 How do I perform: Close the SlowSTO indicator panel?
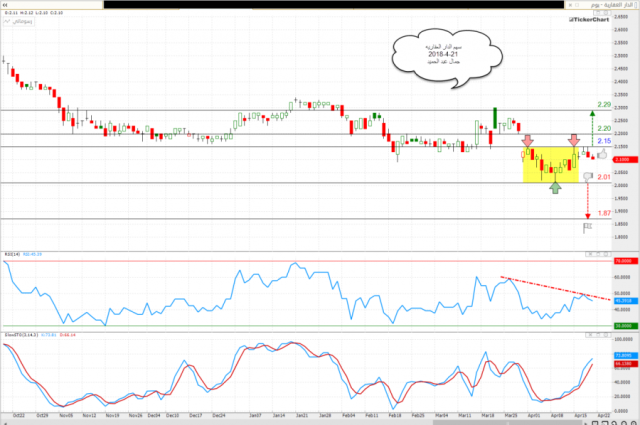pos(590,335)
